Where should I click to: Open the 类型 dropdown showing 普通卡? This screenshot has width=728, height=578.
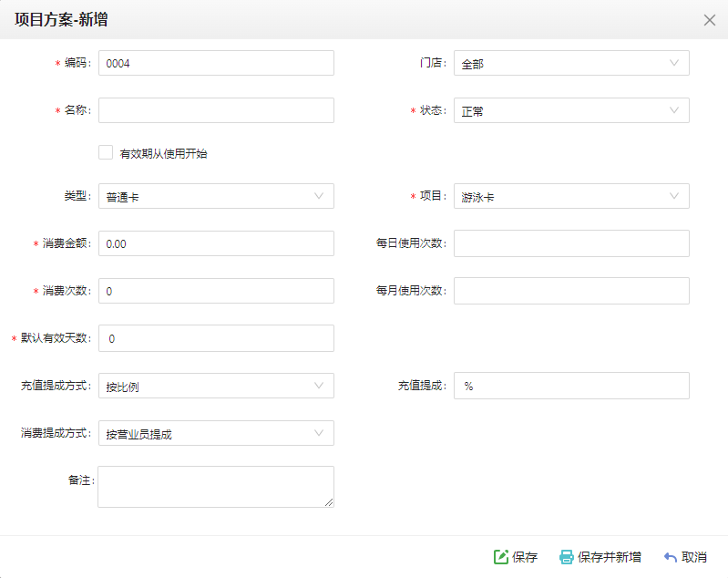click(216, 196)
